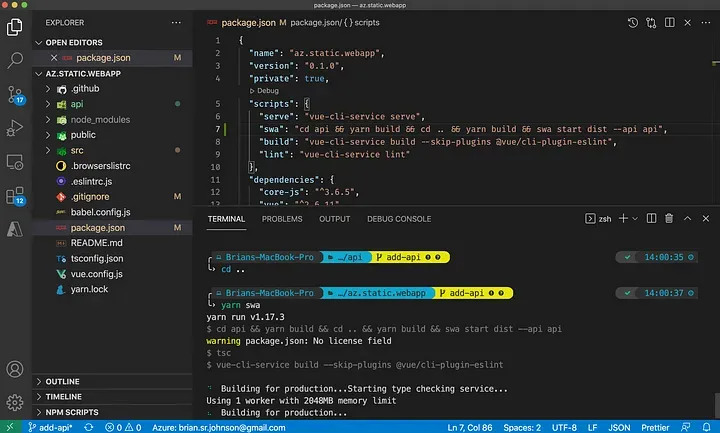
Task: Change end of line sequence LF
Action: click(x=593, y=427)
